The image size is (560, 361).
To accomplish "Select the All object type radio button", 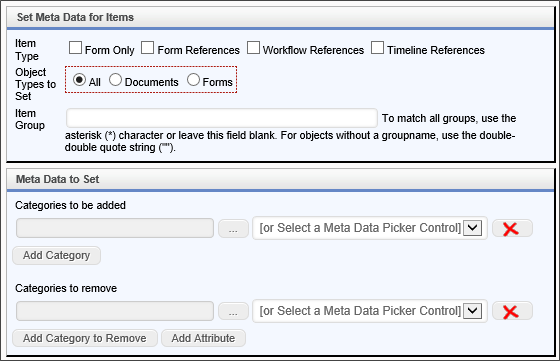I will click(x=79, y=79).
